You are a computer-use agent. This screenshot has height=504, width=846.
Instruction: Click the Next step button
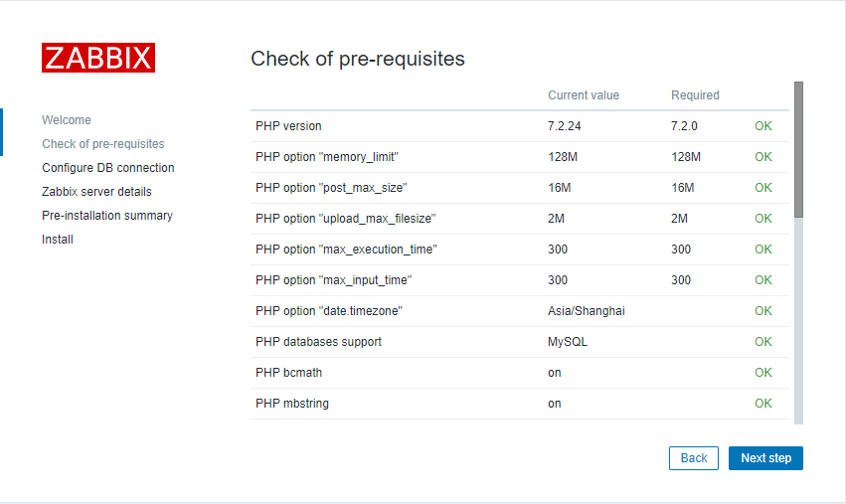(765, 458)
